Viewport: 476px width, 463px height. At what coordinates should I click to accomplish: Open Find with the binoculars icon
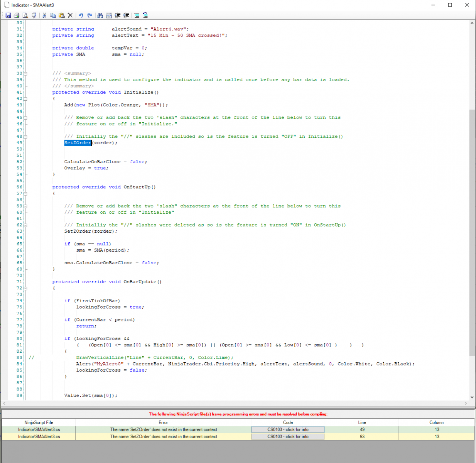pos(100,15)
